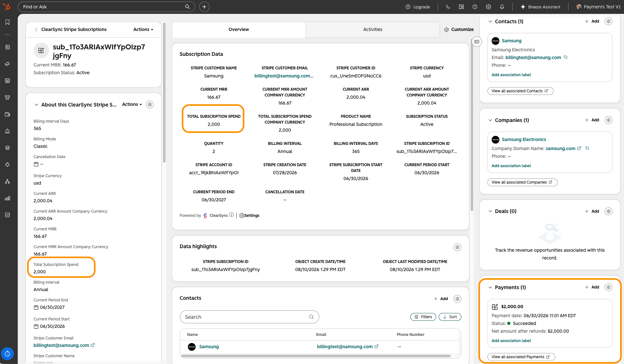
Task: Open the wallet Commerce icon in sidebar
Action: point(7,114)
